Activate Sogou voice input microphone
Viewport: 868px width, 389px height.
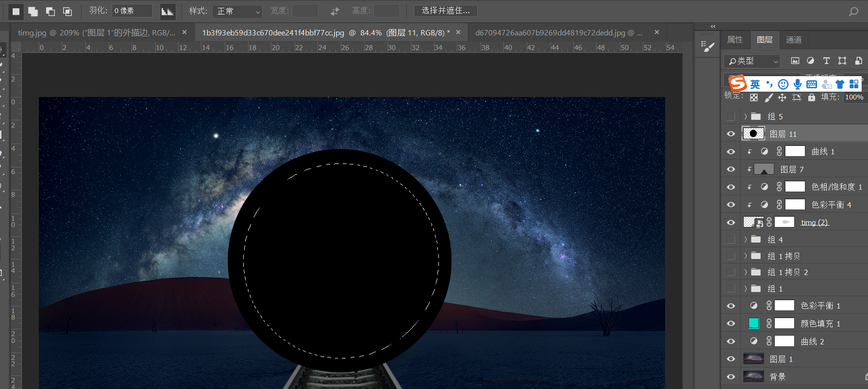(797, 84)
